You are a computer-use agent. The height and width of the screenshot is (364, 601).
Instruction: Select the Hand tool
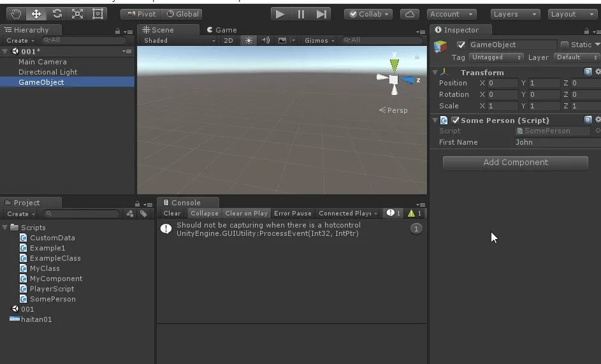coord(16,14)
